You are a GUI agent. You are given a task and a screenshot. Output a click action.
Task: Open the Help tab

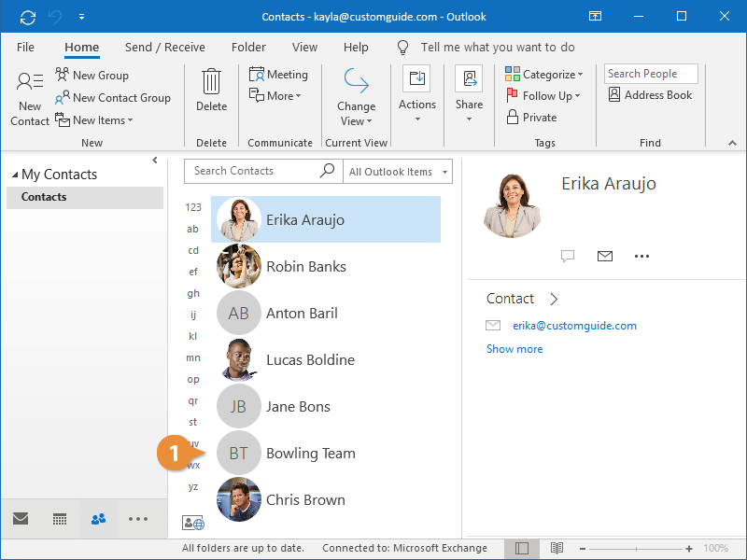pos(356,48)
